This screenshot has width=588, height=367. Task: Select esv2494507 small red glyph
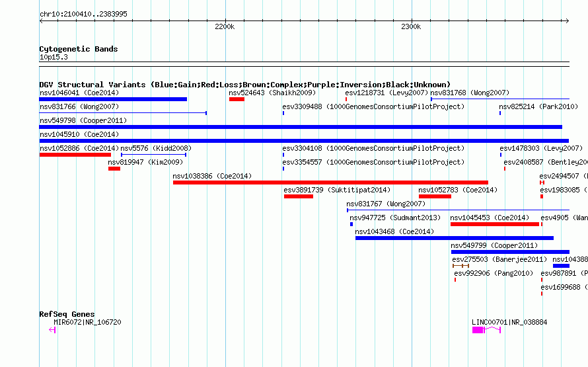(542, 183)
